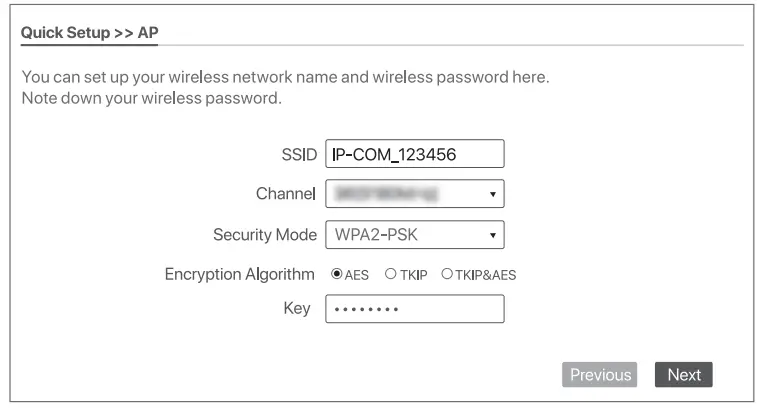Screen dimensions: 757x409
Task: Select the AES encryption radio button
Action: point(337,275)
